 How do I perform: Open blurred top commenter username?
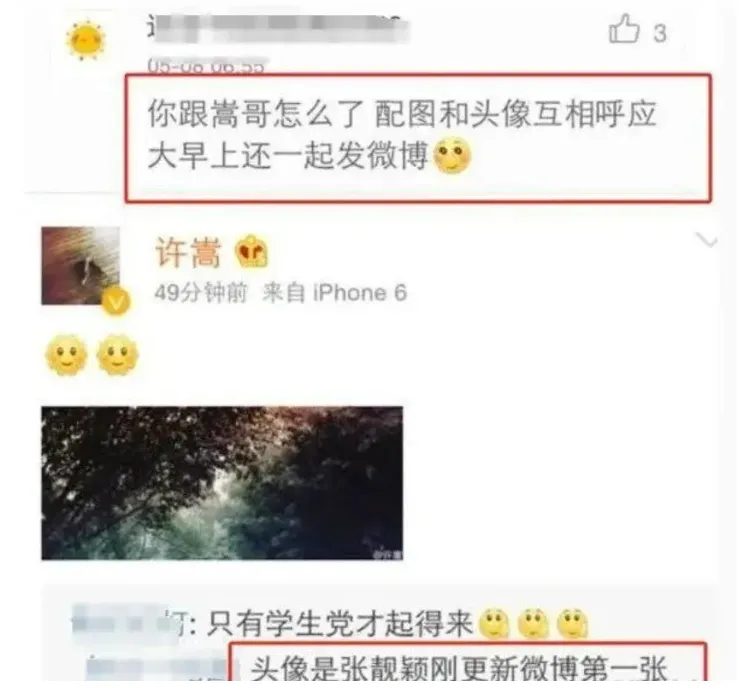click(278, 28)
